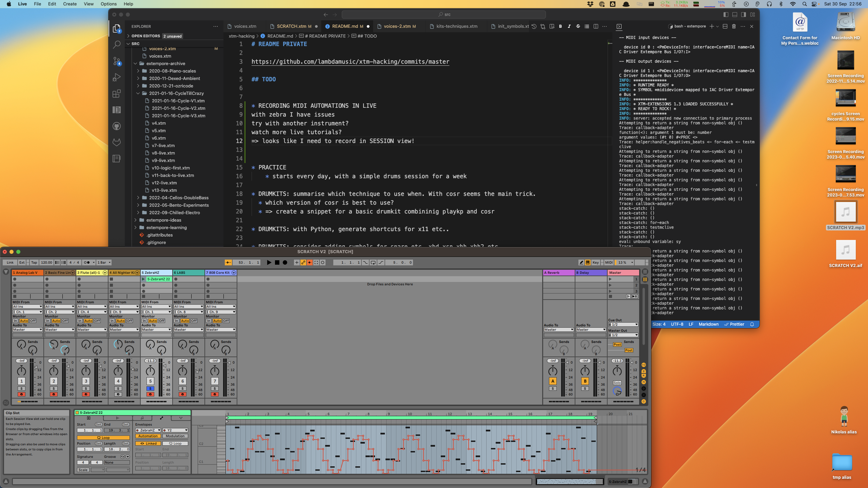Open Run and Debug view in VS Code
This screenshot has width=868, height=488.
(x=116, y=77)
